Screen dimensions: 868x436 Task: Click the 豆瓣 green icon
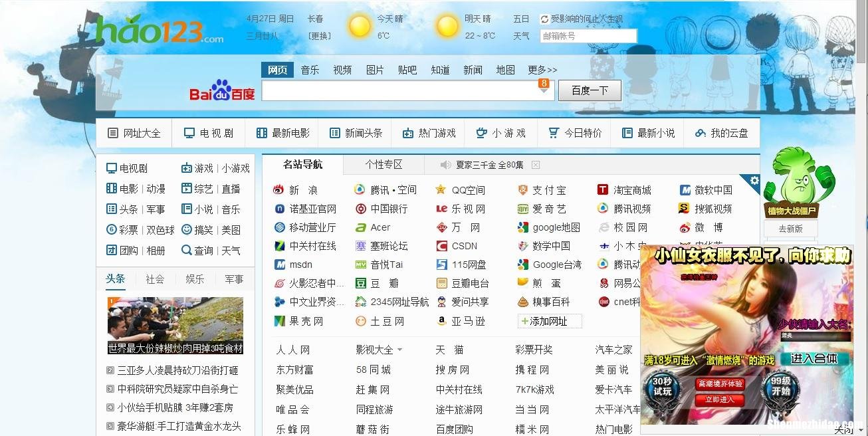pos(360,283)
